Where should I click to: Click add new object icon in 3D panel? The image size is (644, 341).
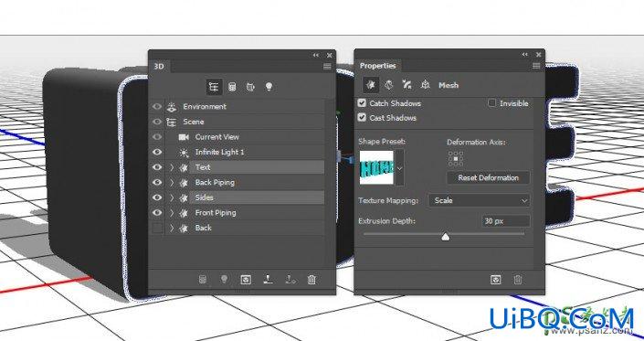click(x=203, y=280)
